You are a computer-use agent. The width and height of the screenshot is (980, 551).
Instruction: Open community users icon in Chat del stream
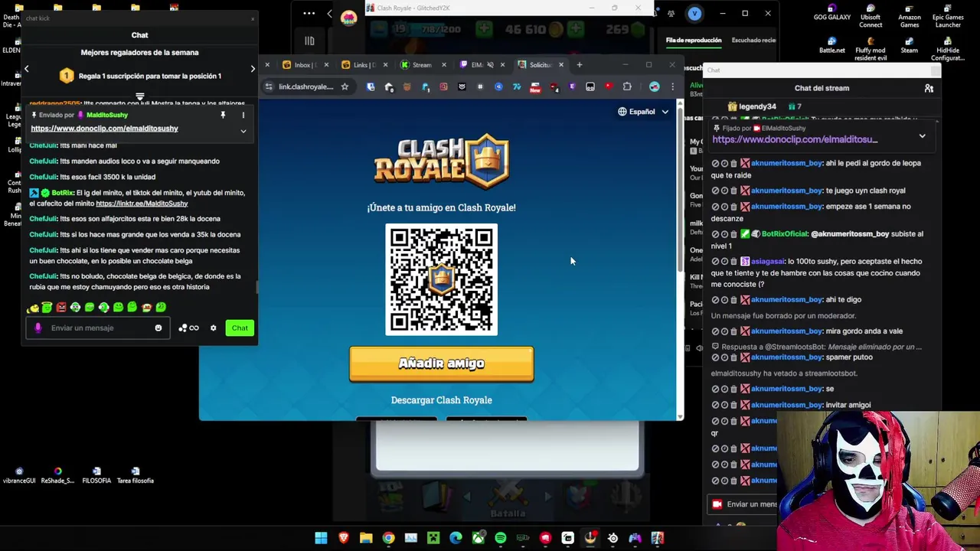click(929, 88)
